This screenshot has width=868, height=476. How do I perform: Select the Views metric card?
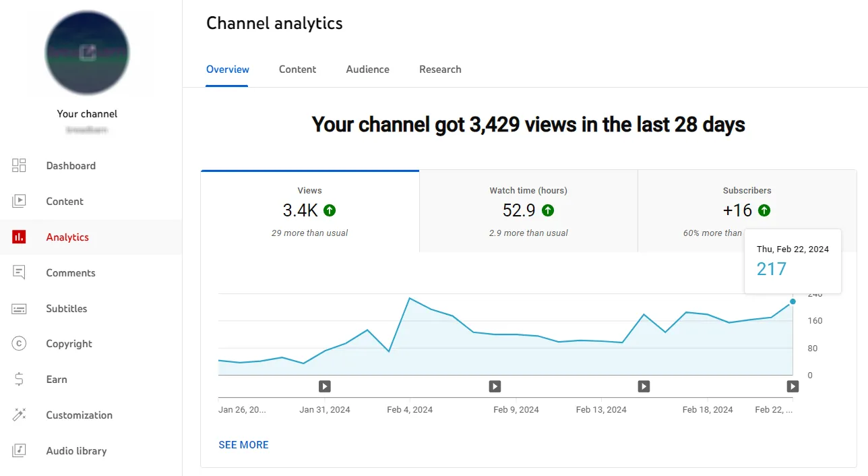click(309, 210)
